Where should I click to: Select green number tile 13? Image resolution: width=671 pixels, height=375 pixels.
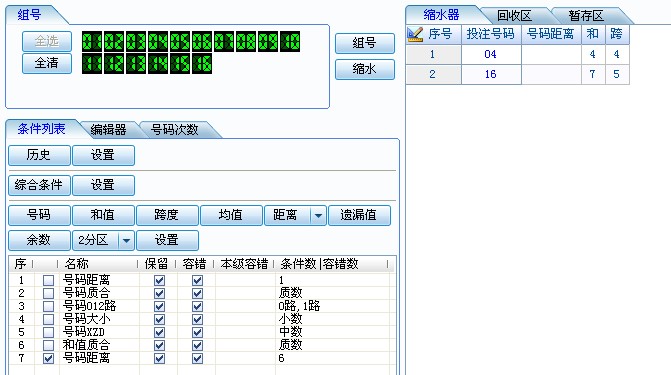(136, 63)
